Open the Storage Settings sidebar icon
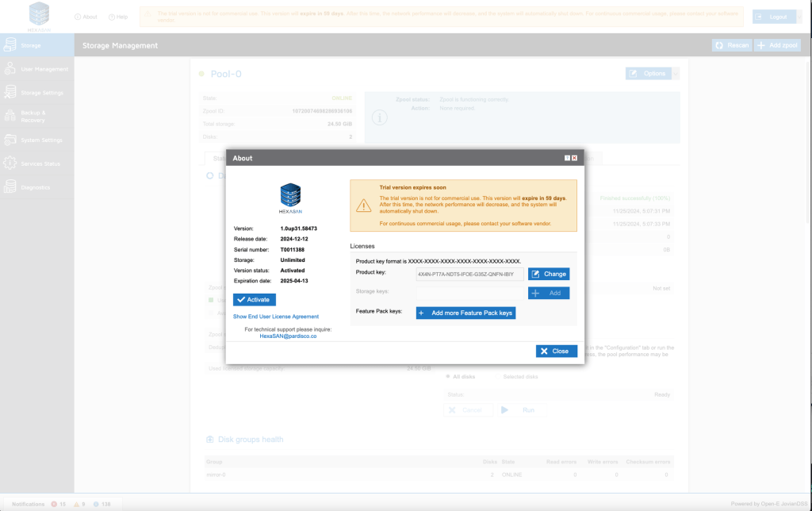812x511 pixels. (11, 93)
